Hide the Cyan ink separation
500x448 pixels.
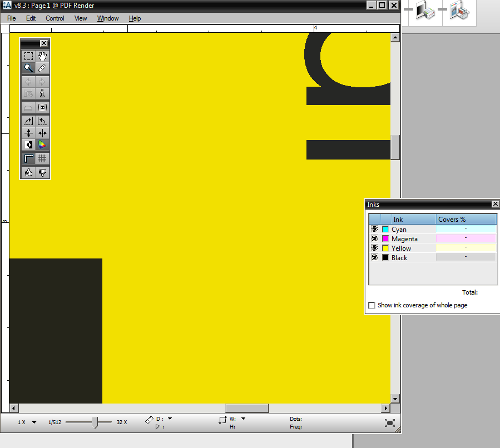(x=374, y=229)
